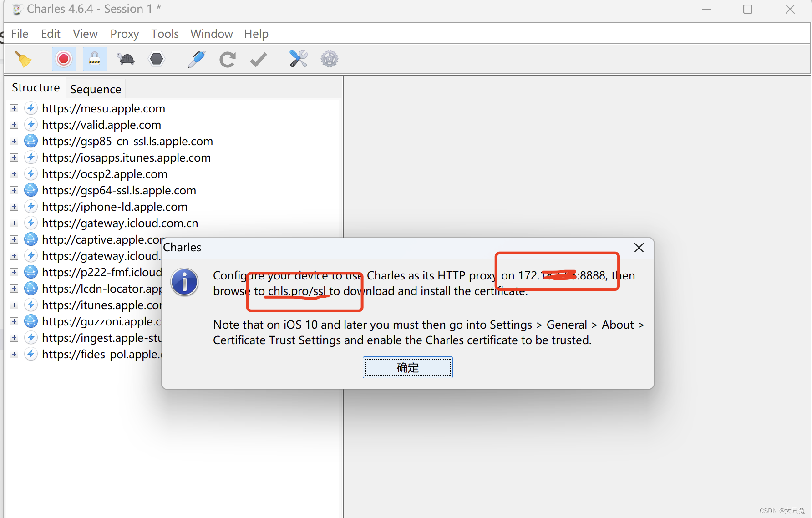Select https://ocsp2.apple.com tree row

[105, 174]
